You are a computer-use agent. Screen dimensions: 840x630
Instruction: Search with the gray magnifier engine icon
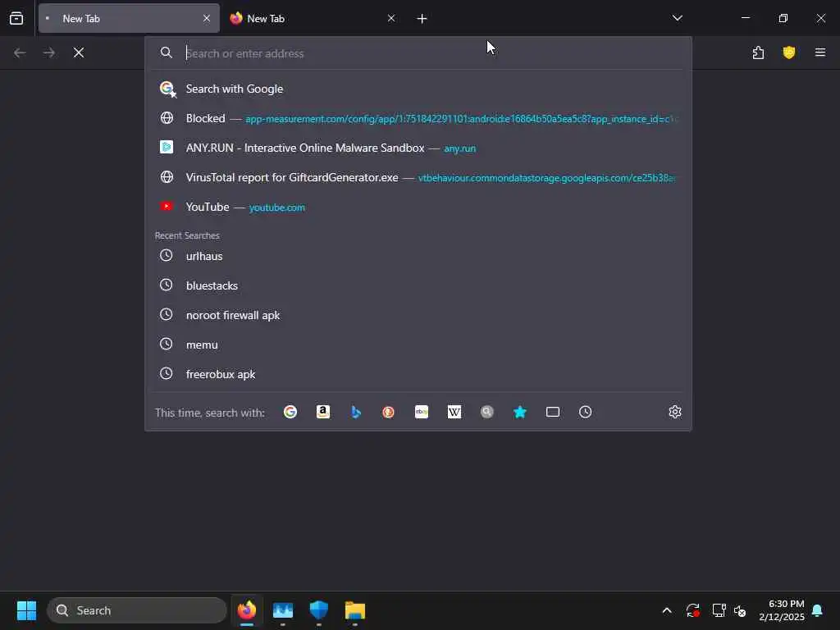point(487,412)
